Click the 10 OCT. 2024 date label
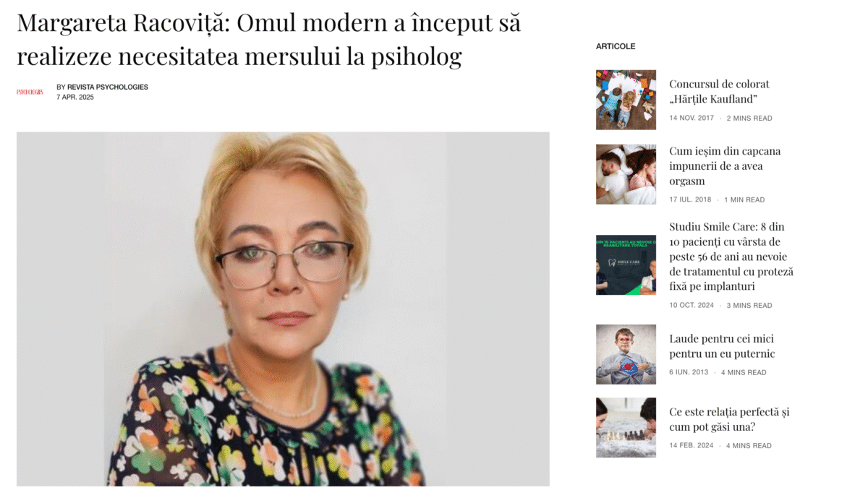 692,305
